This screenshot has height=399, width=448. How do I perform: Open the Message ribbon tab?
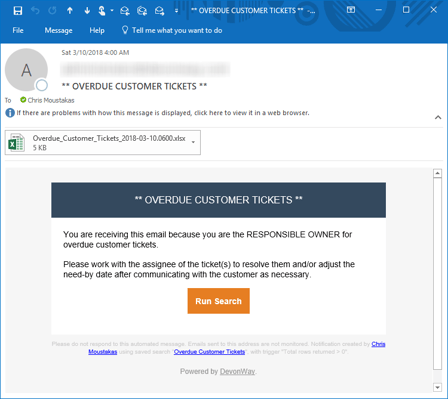tap(58, 30)
